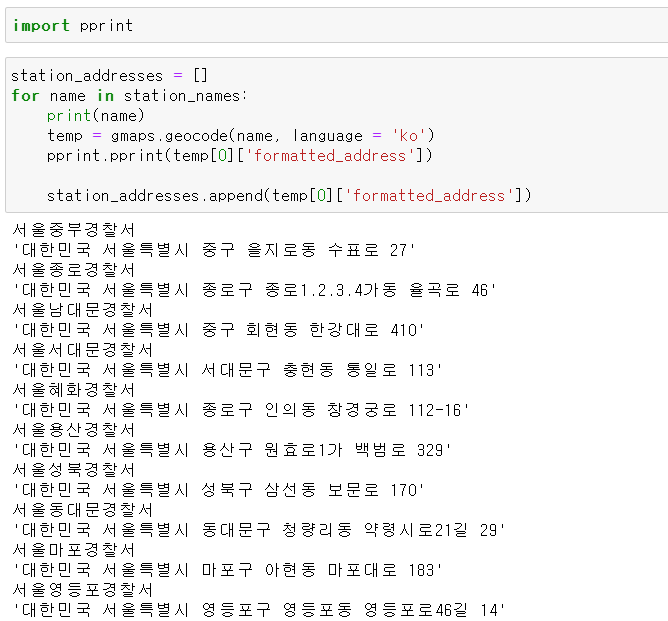The height and width of the screenshot is (621, 668).
Task: Click output text '서울영등포경찰서'
Action: (83, 590)
